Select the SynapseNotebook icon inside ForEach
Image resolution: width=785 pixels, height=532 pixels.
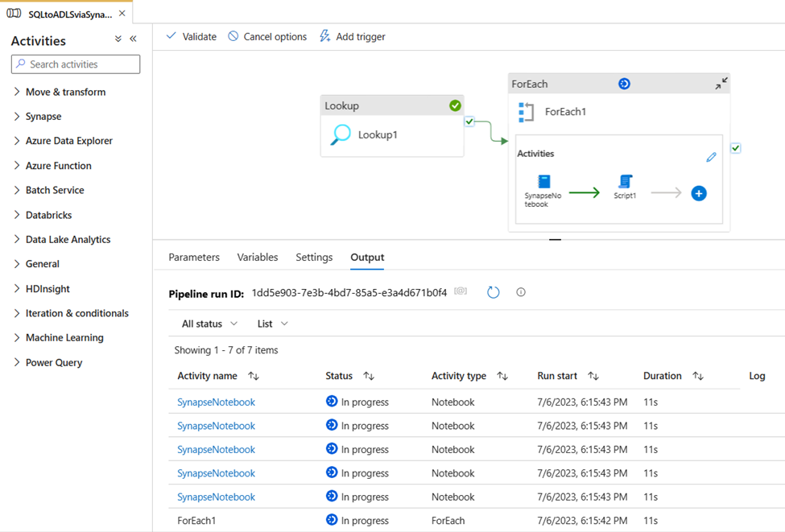point(543,181)
